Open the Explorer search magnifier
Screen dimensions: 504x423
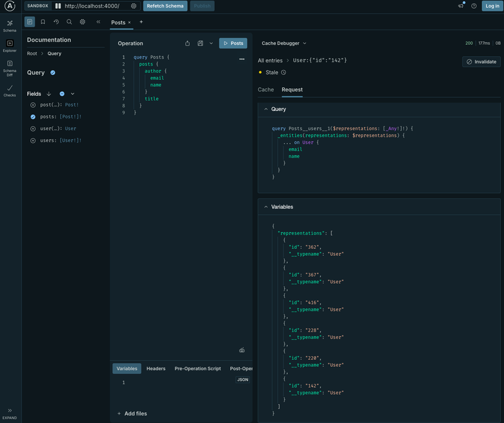[x=69, y=21]
